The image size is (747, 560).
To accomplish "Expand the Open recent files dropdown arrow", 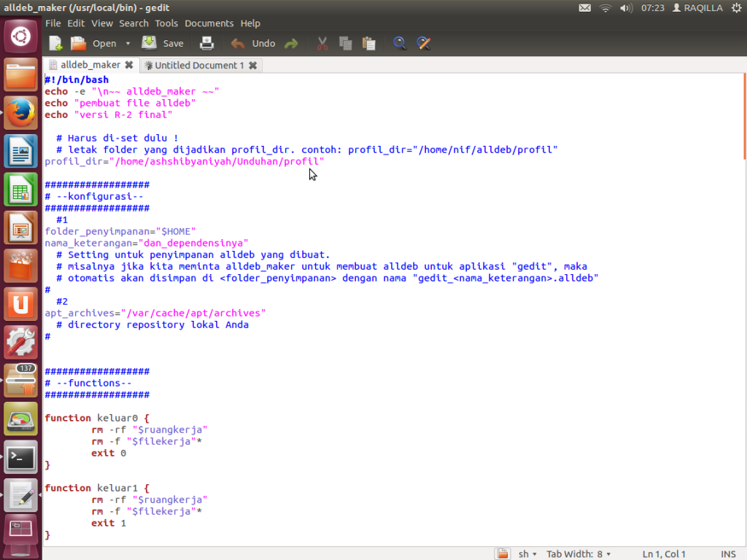I will 128,43.
